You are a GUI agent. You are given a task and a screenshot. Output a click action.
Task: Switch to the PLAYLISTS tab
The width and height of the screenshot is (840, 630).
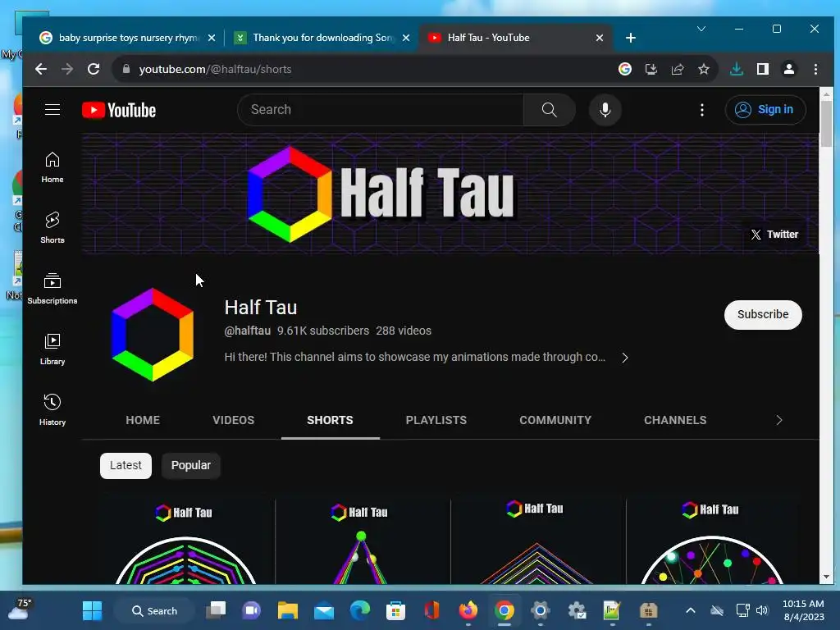(436, 420)
